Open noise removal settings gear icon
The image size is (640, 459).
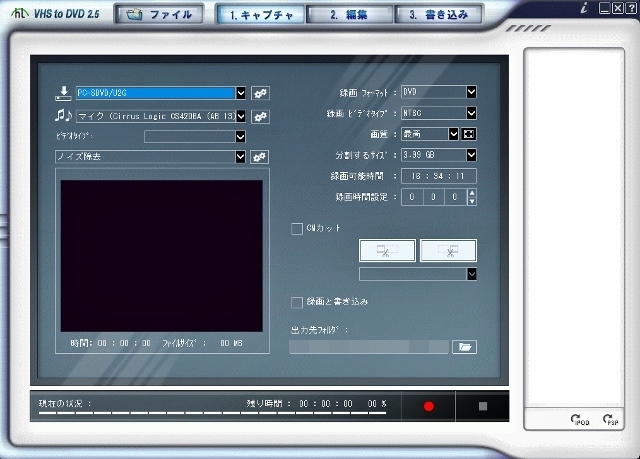pos(259,157)
